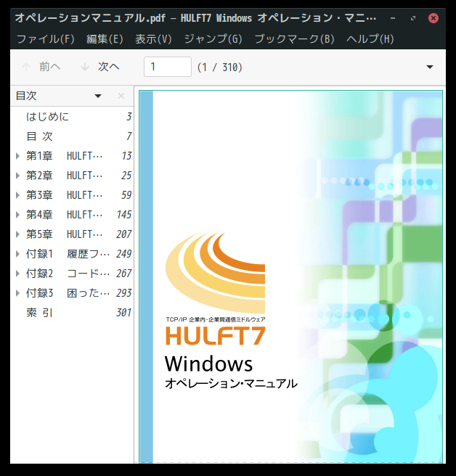
Task: Select 第5章 HULFT row text
Action: coord(65,234)
